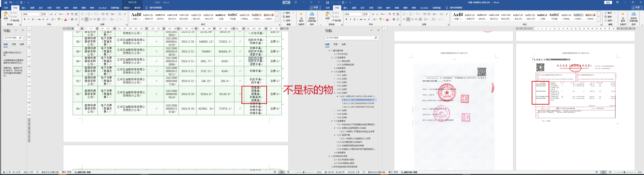The width and height of the screenshot is (644, 175).
Task: Open phonetic guide in right 投标文件 window
Action: click(x=394, y=14)
